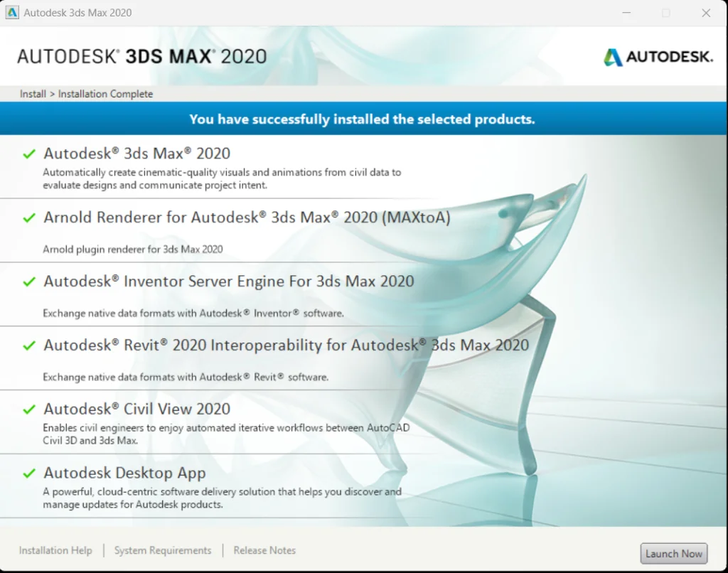The width and height of the screenshot is (728, 573).
Task: Open the Installation Help link
Action: [55, 550]
